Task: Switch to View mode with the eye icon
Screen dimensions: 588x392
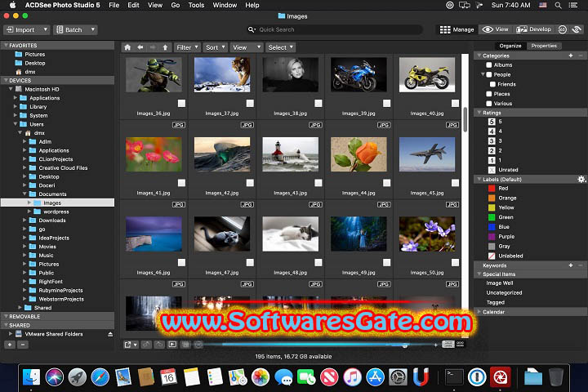Action: (x=496, y=29)
